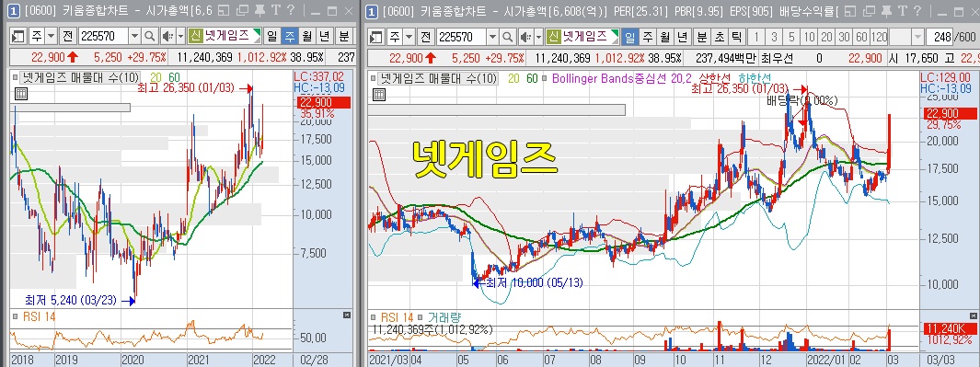Image resolution: width=980 pixels, height=367 pixels.
Task: Open data table grid icon in left chart
Action: pos(20,95)
